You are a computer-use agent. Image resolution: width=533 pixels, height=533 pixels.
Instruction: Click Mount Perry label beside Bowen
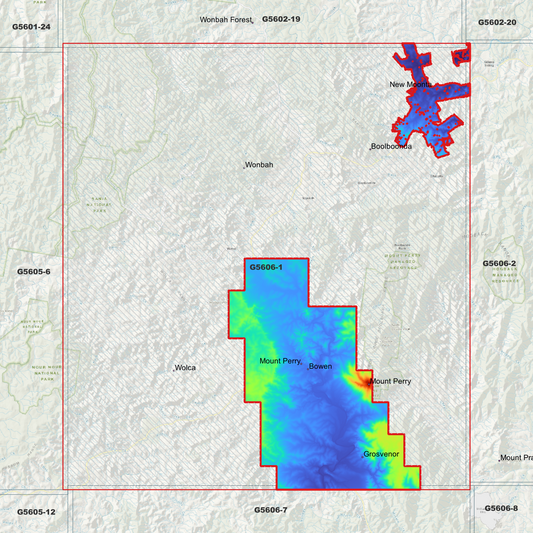pyautogui.click(x=280, y=361)
